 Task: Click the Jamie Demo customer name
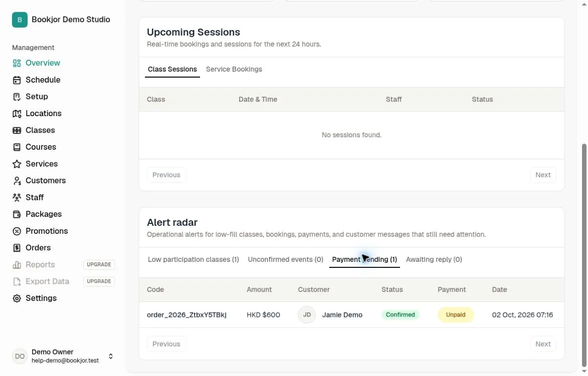tap(342, 315)
